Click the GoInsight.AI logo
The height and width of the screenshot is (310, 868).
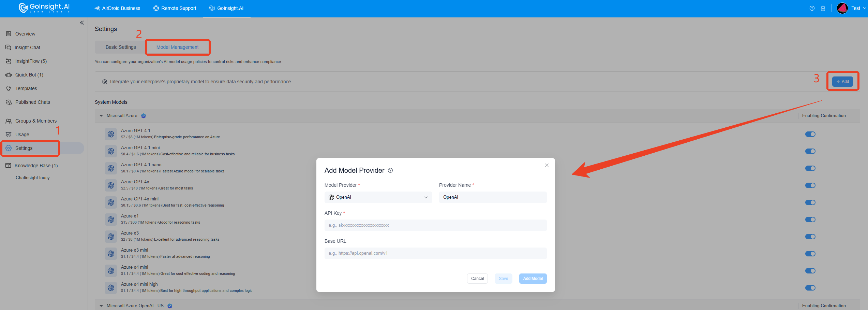point(44,8)
